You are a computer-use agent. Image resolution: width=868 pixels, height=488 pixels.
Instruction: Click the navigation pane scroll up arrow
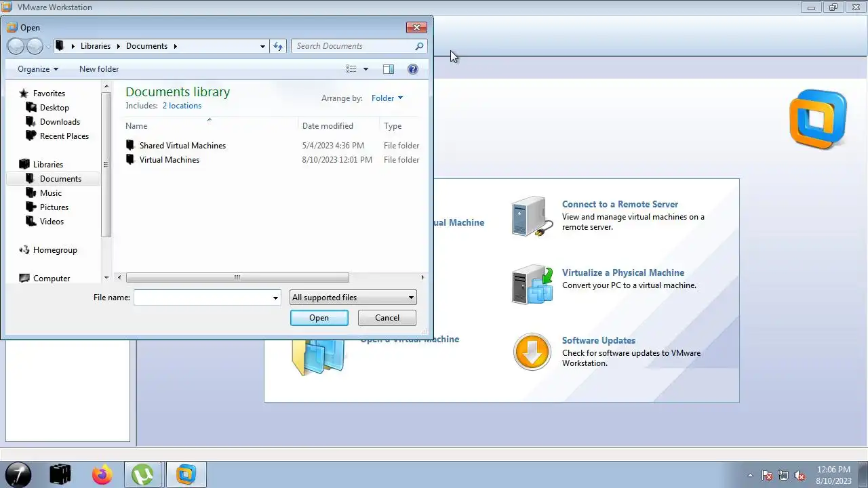click(x=106, y=86)
